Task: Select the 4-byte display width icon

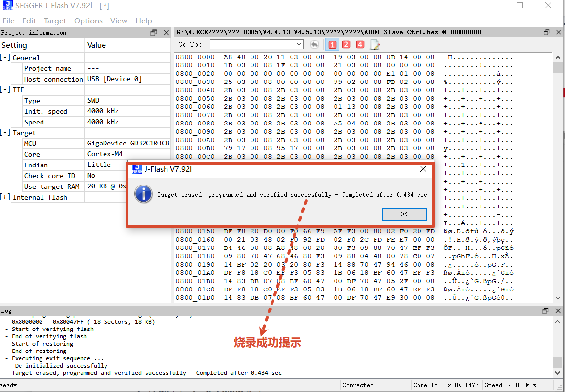Action: 360,45
